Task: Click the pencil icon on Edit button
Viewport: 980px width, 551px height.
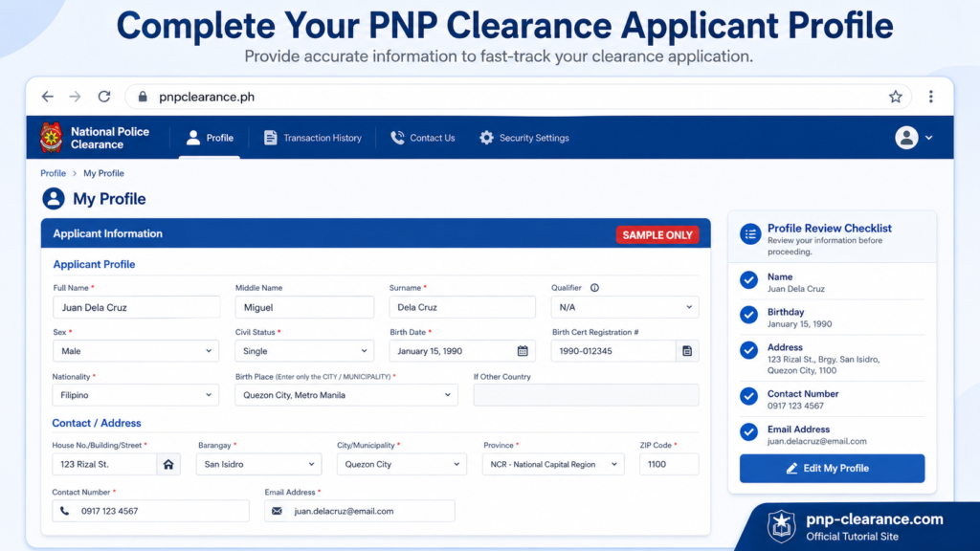Action: click(x=791, y=469)
